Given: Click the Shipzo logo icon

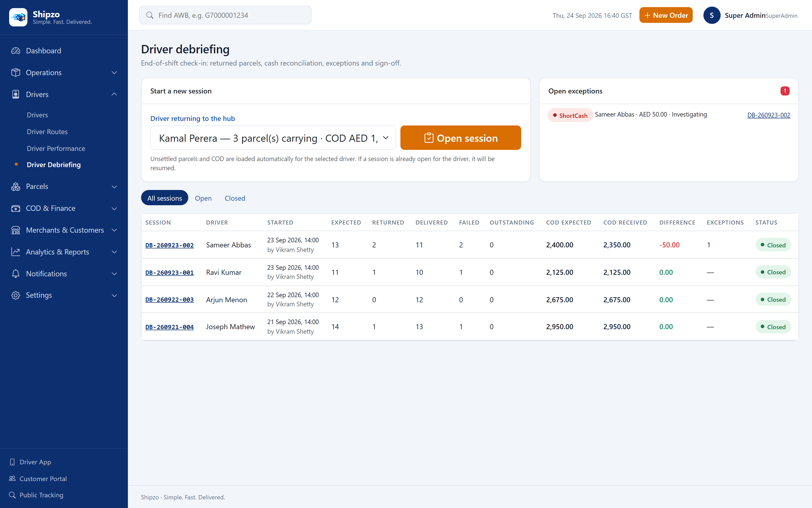Looking at the screenshot, I should click(x=18, y=17).
